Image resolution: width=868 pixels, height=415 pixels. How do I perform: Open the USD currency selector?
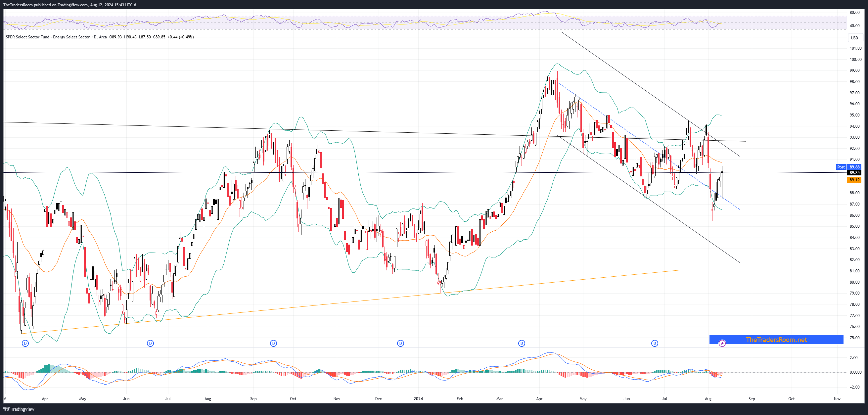(854, 38)
